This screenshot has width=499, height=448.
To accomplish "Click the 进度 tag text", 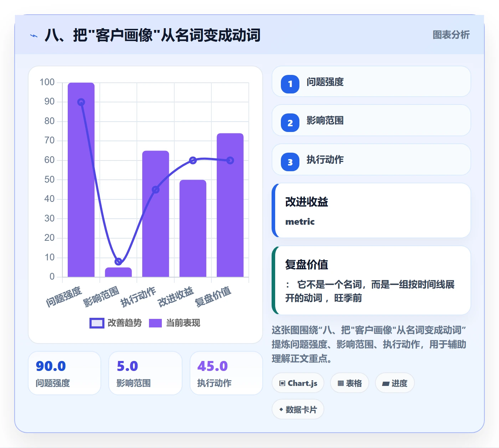I will pos(399,383).
